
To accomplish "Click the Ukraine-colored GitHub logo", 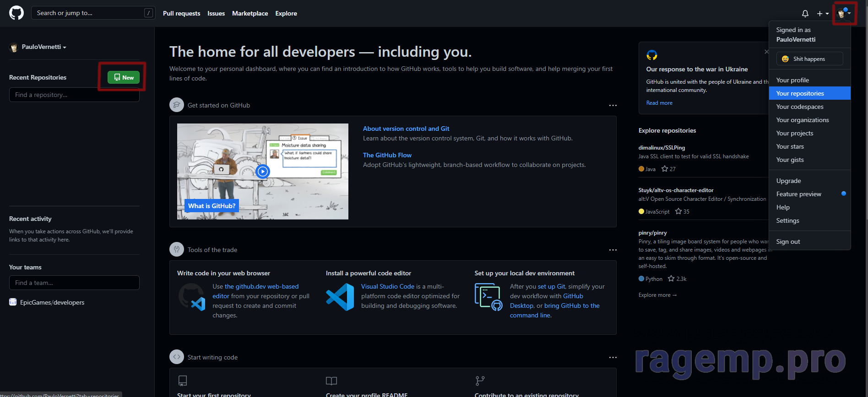I will click(652, 55).
